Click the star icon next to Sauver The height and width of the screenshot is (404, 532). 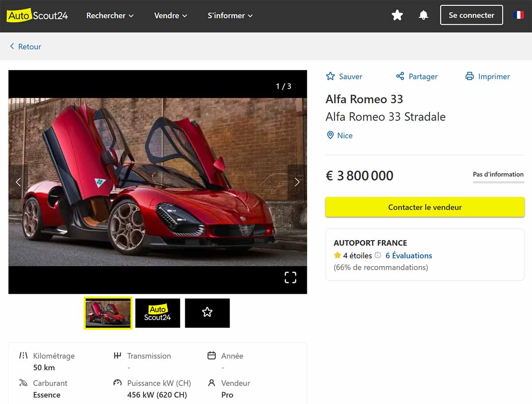(x=330, y=76)
